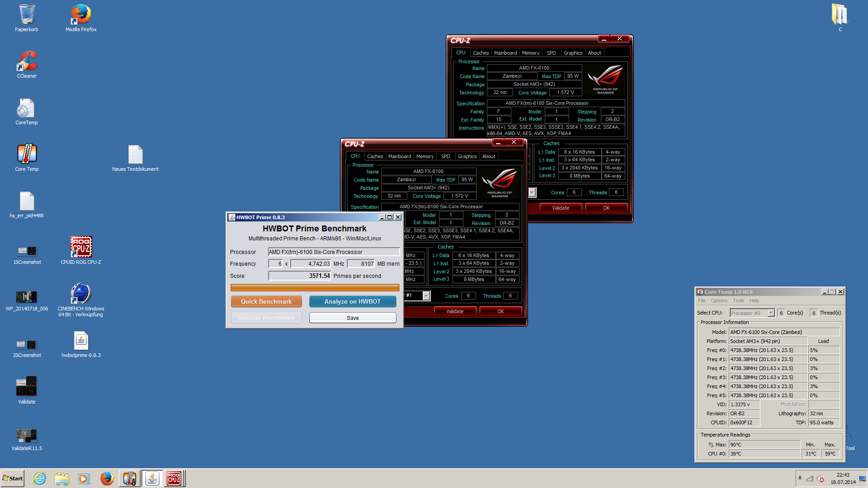The width and height of the screenshot is (868, 488).
Task: Click the HWBOT Prime Processor field
Action: (x=334, y=252)
